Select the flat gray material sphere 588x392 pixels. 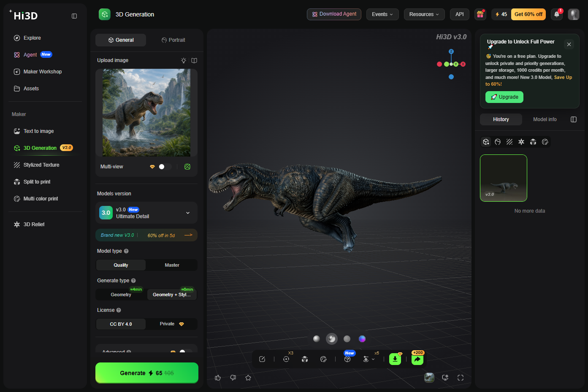pyautogui.click(x=347, y=339)
